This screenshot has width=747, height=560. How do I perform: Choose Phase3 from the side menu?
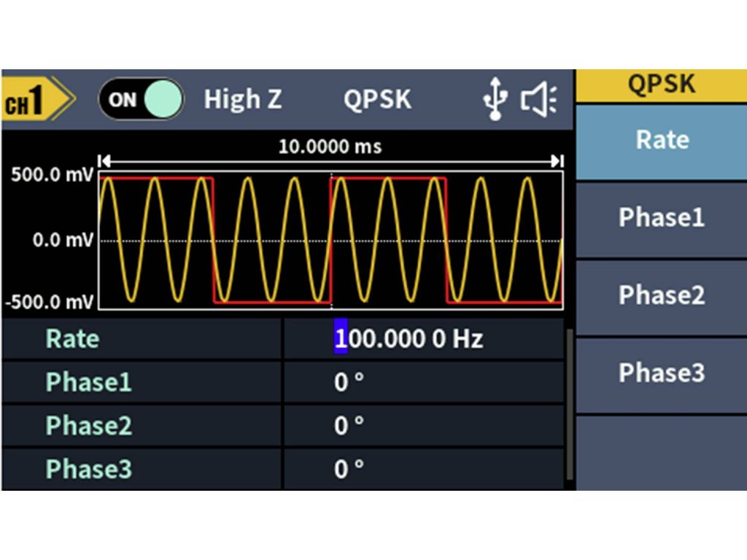coord(662,373)
